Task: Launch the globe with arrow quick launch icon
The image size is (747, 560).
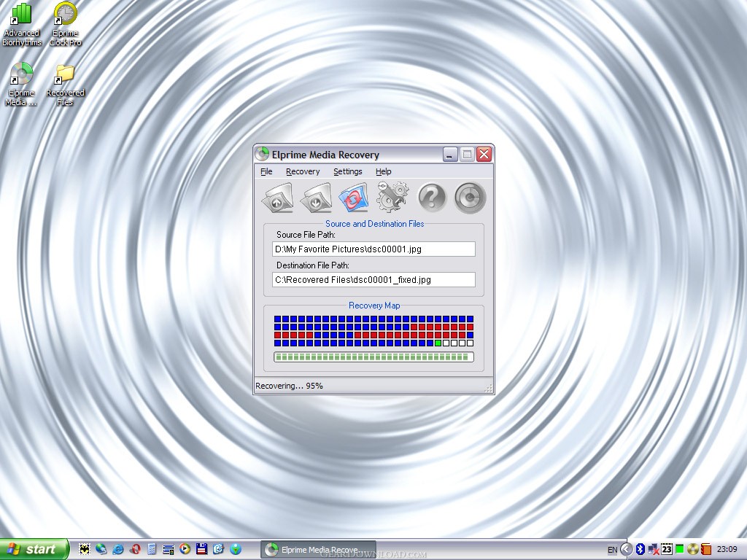Action: tap(101, 549)
